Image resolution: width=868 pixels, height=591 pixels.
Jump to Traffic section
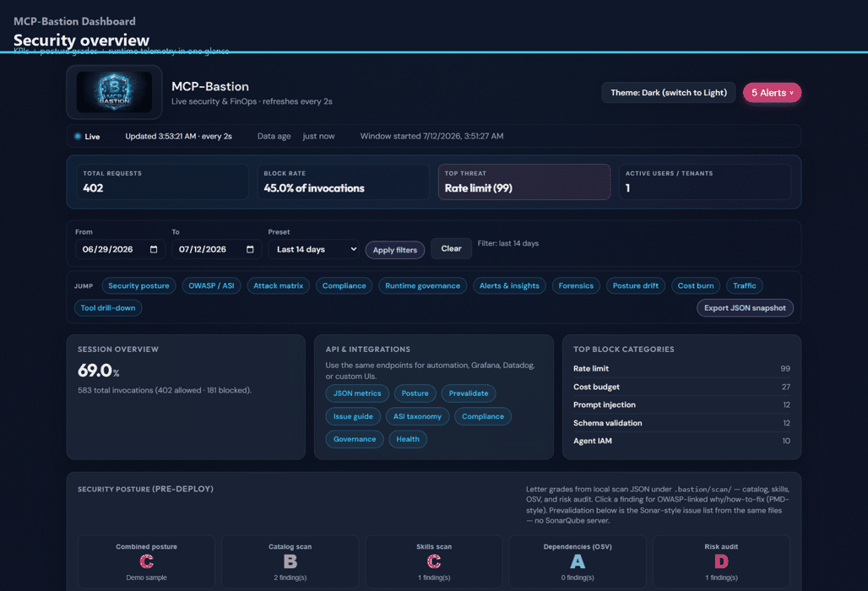point(745,286)
